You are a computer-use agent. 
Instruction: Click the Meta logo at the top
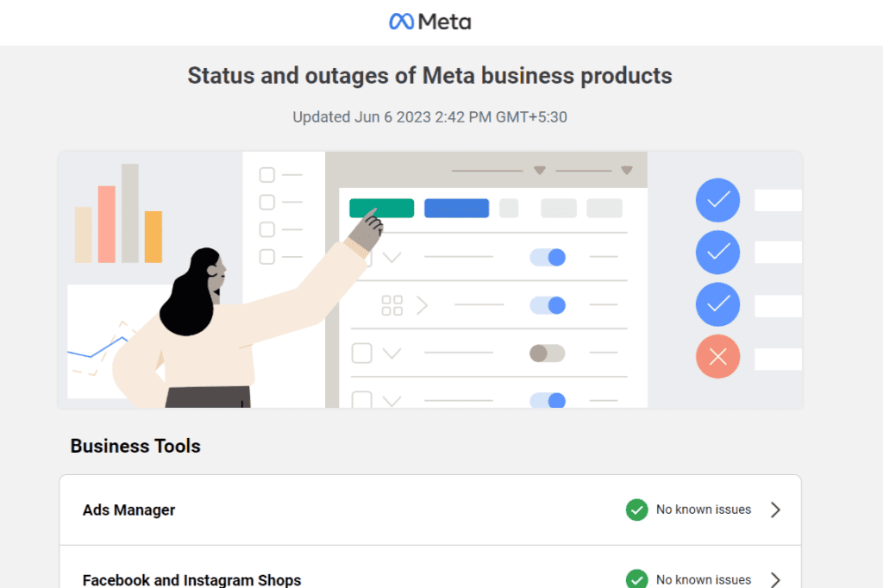coord(429,22)
